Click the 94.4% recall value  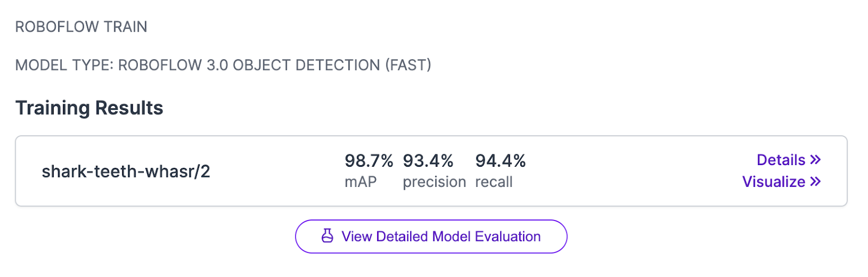(x=500, y=161)
